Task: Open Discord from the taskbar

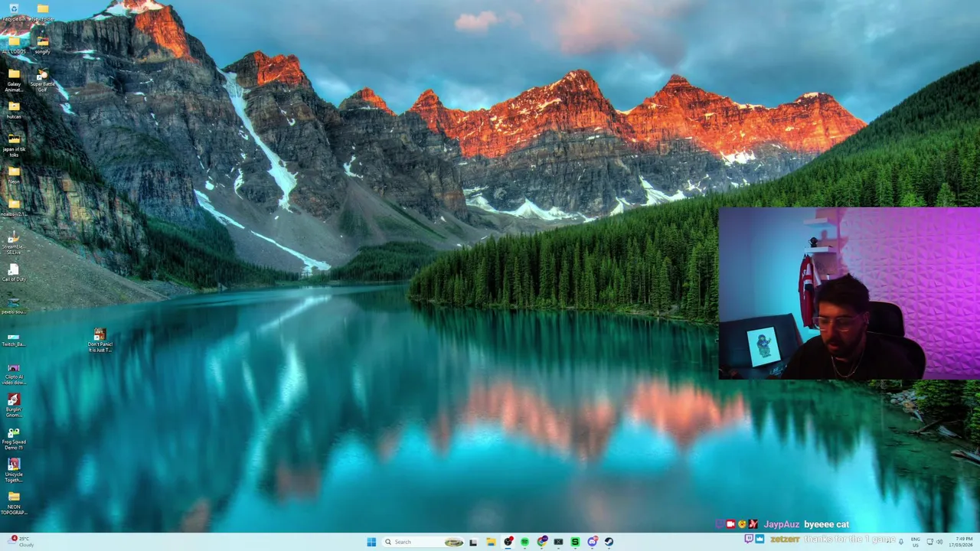Action: point(592,542)
